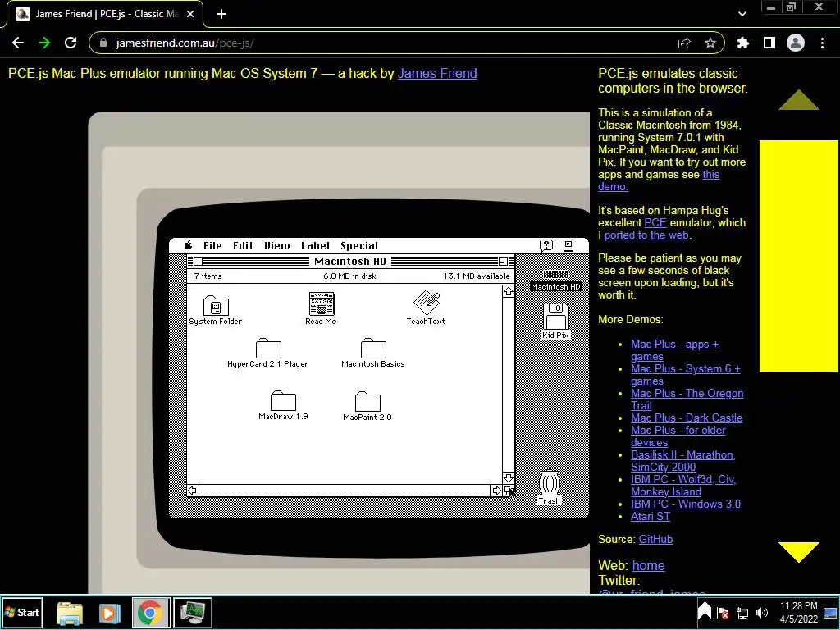
Task: Click the page scrollbar down arrow
Action: pos(799,552)
